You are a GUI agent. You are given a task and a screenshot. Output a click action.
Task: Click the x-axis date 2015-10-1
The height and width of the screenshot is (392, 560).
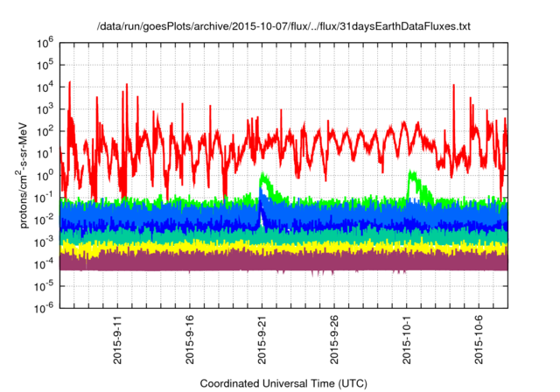coord(406,339)
